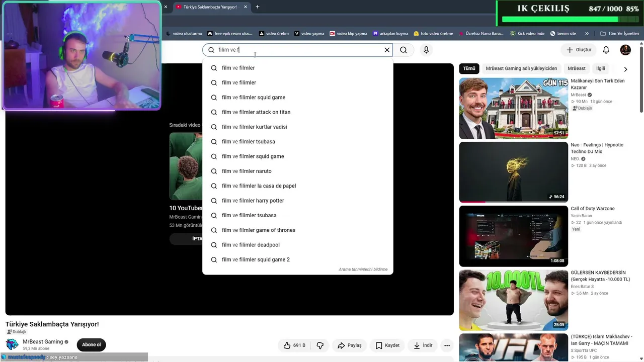644x362 pixels.
Task: Open the 'video olusturma' bookmark
Action: (x=184, y=34)
